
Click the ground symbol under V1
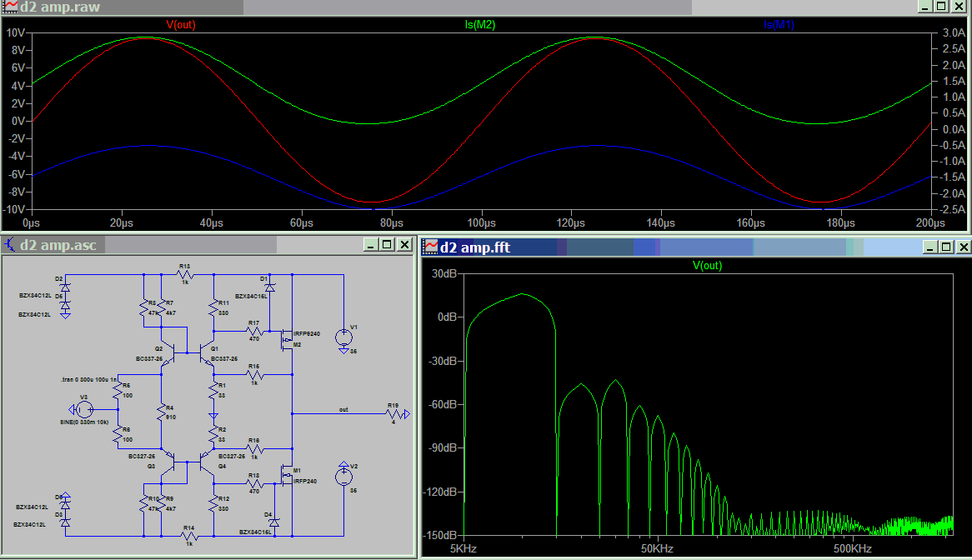point(344,351)
